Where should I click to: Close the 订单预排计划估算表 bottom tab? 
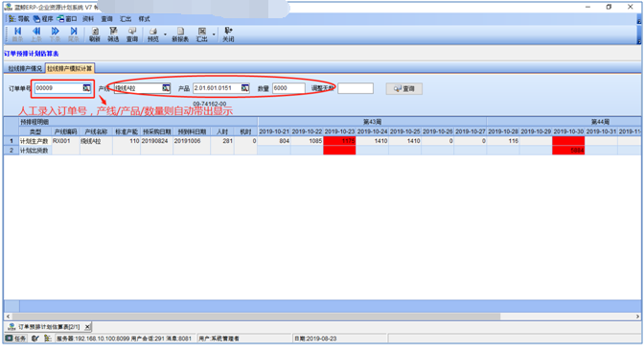pyautogui.click(x=87, y=327)
